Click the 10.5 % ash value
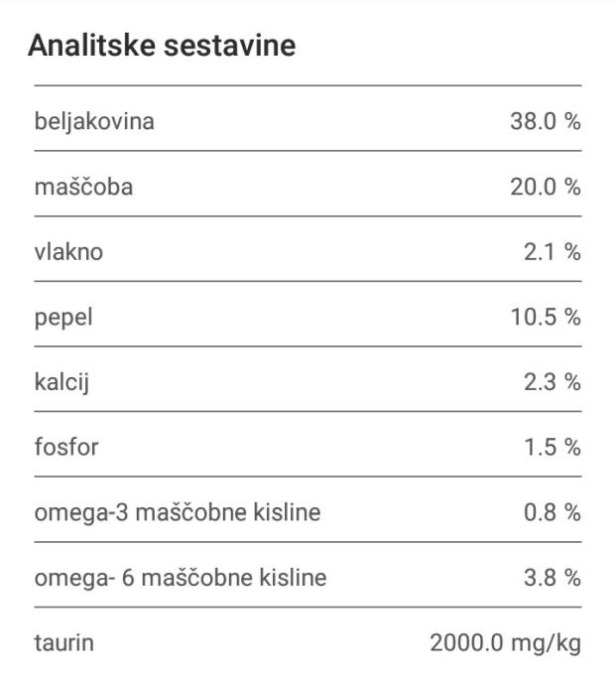The width and height of the screenshot is (616, 685). [546, 317]
